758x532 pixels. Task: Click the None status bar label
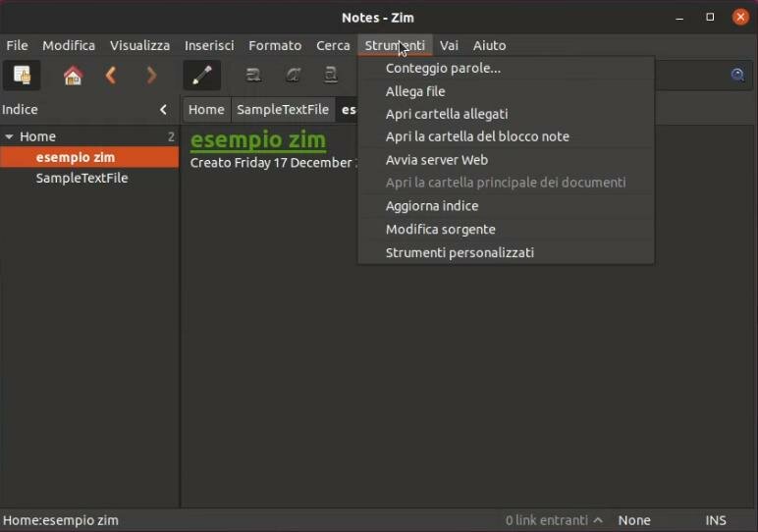634,520
